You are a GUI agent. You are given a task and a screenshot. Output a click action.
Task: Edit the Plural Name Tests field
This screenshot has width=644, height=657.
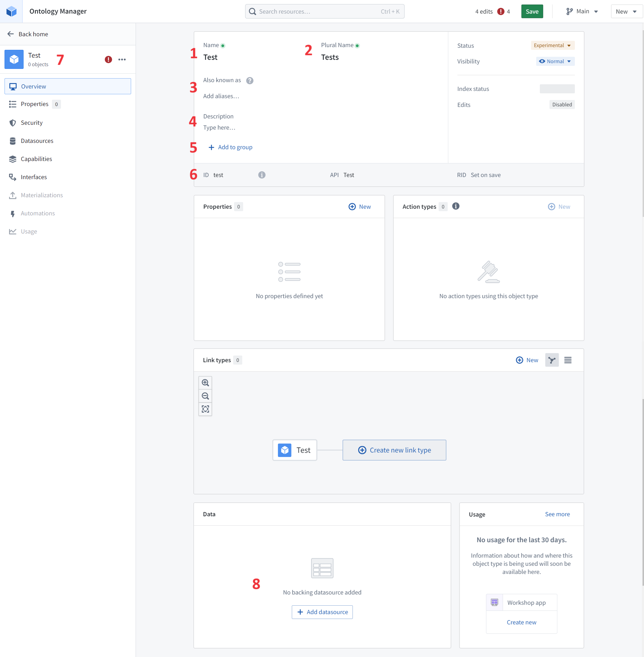pyautogui.click(x=330, y=57)
